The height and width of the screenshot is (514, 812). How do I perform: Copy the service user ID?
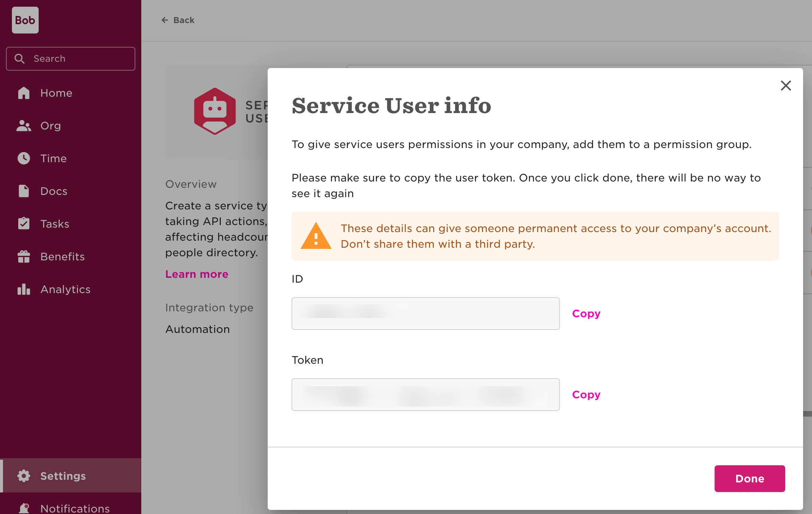pos(586,314)
